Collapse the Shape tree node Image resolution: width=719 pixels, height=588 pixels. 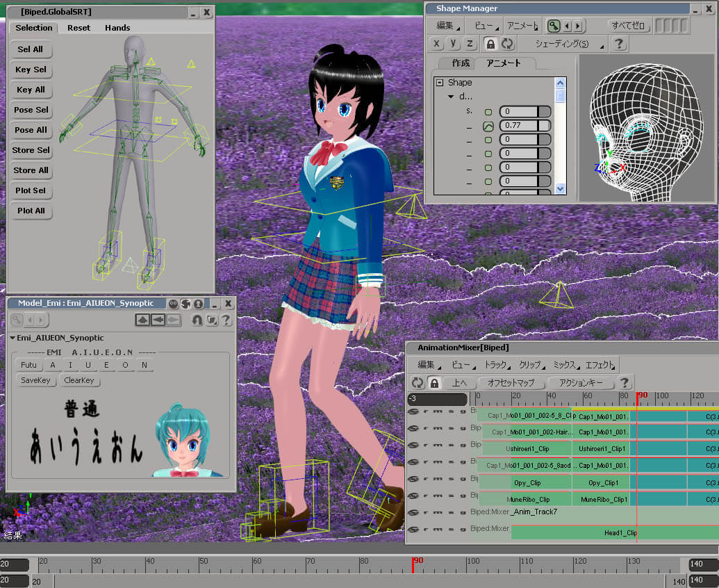439,83
